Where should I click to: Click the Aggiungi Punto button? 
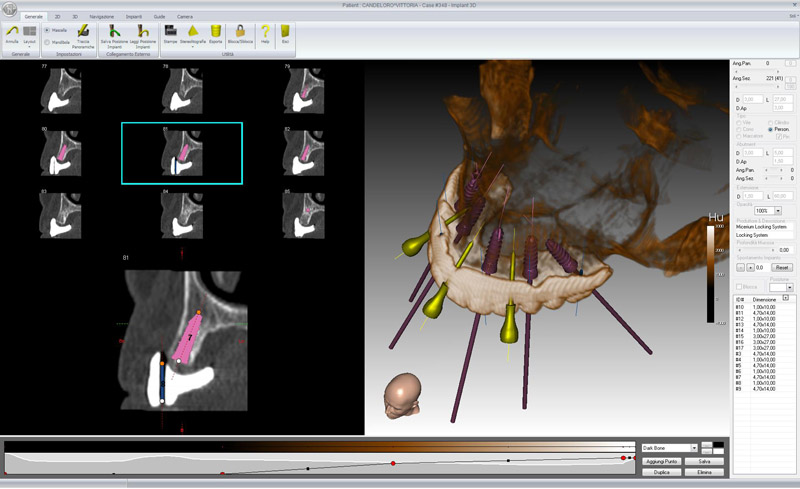[x=660, y=461]
